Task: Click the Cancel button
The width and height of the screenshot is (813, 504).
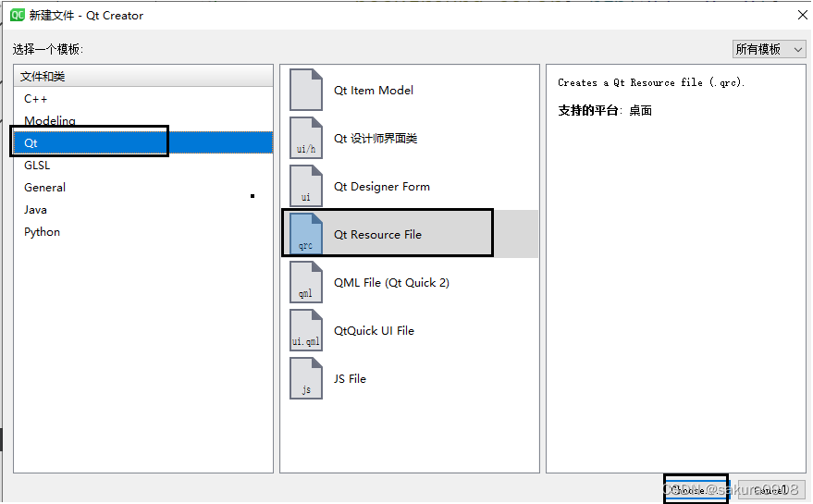Action: click(770, 489)
